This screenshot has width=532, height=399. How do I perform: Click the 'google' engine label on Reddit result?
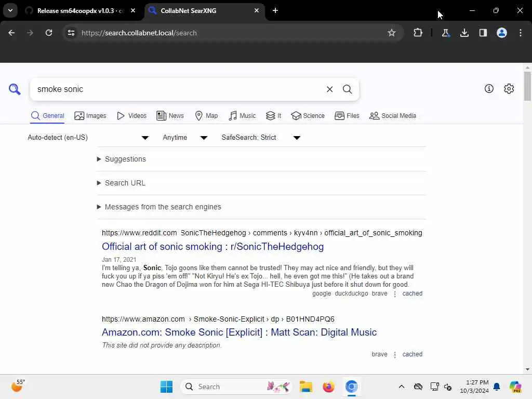pyautogui.click(x=321, y=294)
